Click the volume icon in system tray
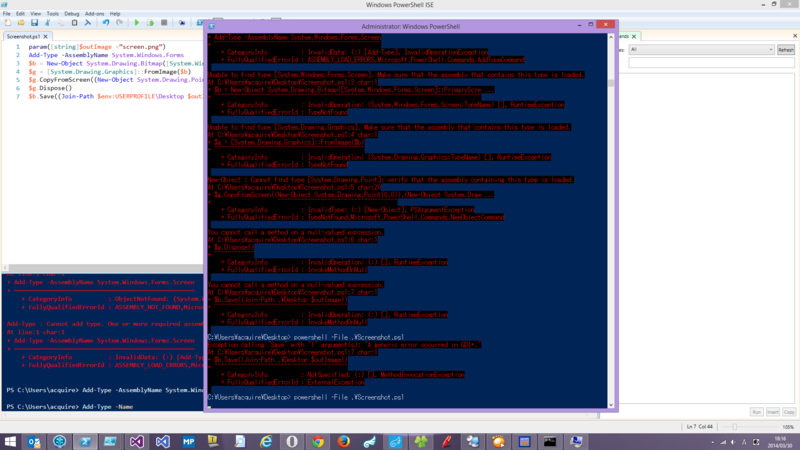 point(733,442)
